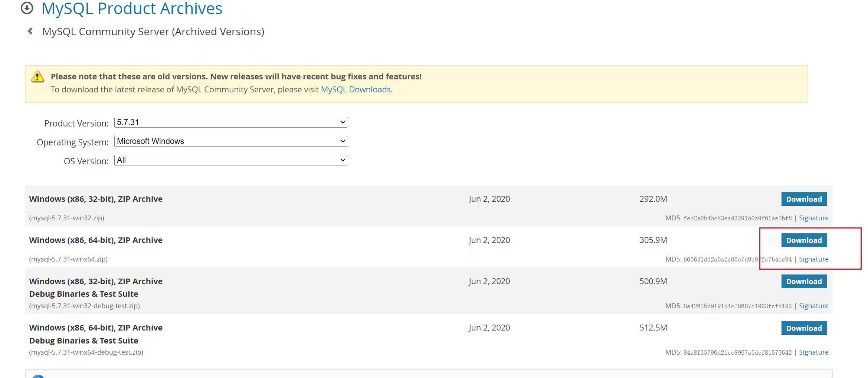Screen dimensions: 868x378
Task: Click the 512.5M file size value
Action: click(x=653, y=328)
